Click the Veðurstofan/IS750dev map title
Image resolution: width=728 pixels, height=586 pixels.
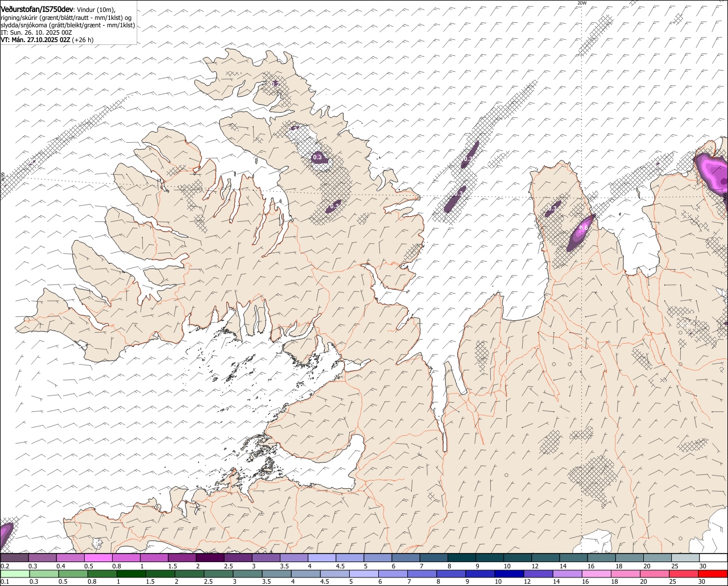coord(36,9)
